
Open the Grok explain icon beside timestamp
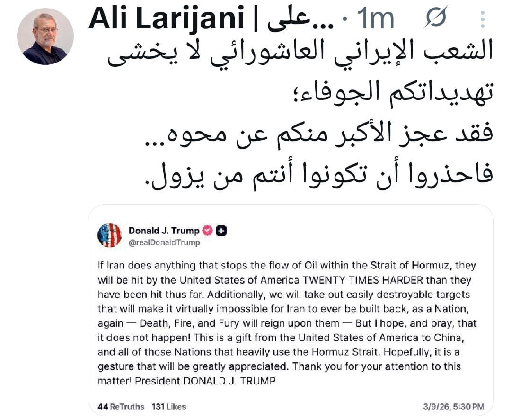coord(436,19)
